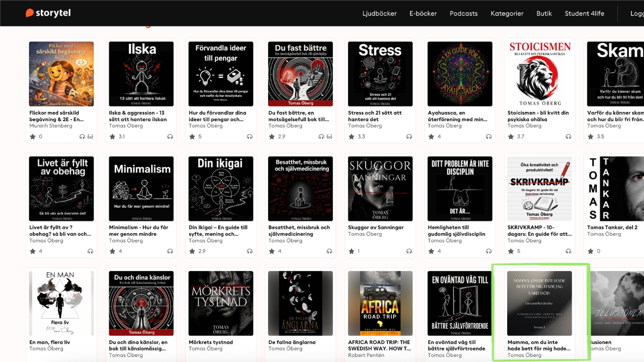Open title link Du och dina känslor
This screenshot has height=362, width=644.
pyautogui.click(x=138, y=345)
